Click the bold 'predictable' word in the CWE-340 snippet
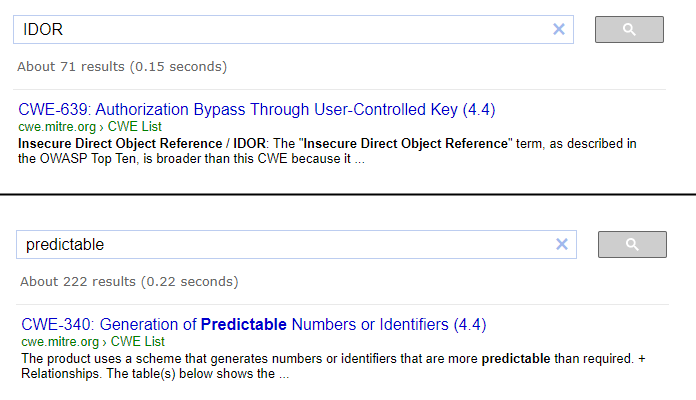Image resolution: width=696 pixels, height=400 pixels. pyautogui.click(x=516, y=359)
